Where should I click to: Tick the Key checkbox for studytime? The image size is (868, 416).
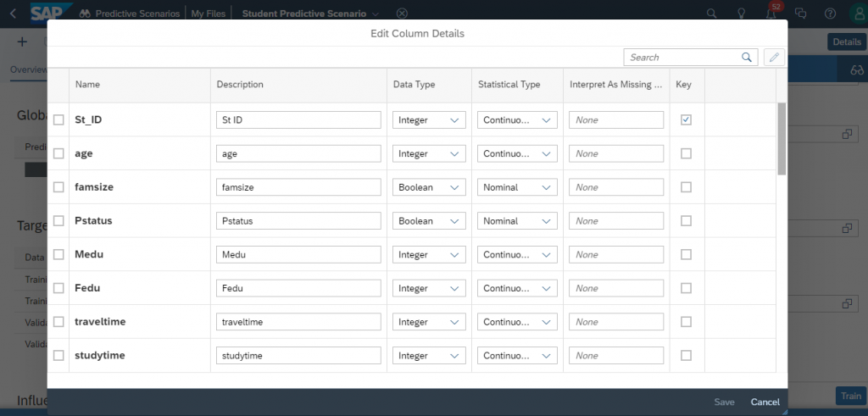tap(686, 356)
